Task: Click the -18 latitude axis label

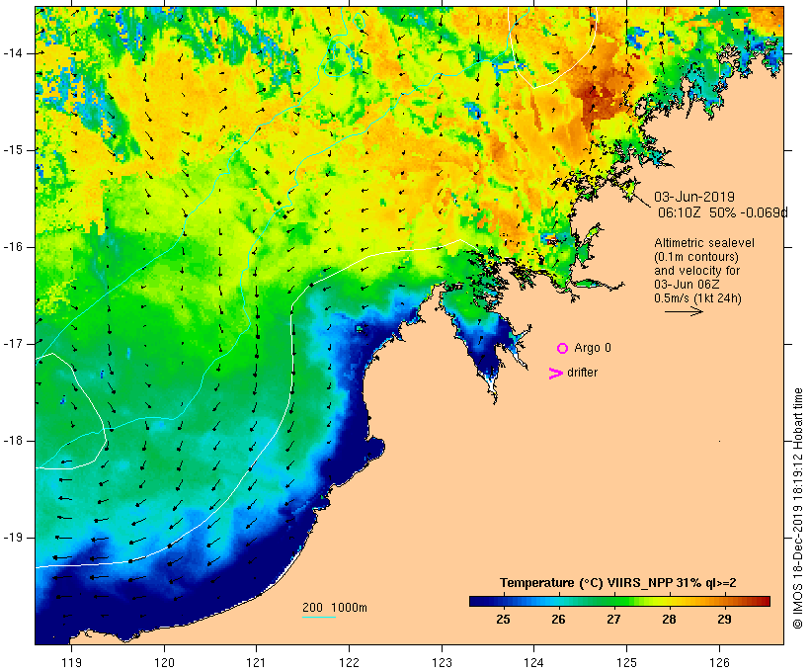Action: tap(13, 441)
